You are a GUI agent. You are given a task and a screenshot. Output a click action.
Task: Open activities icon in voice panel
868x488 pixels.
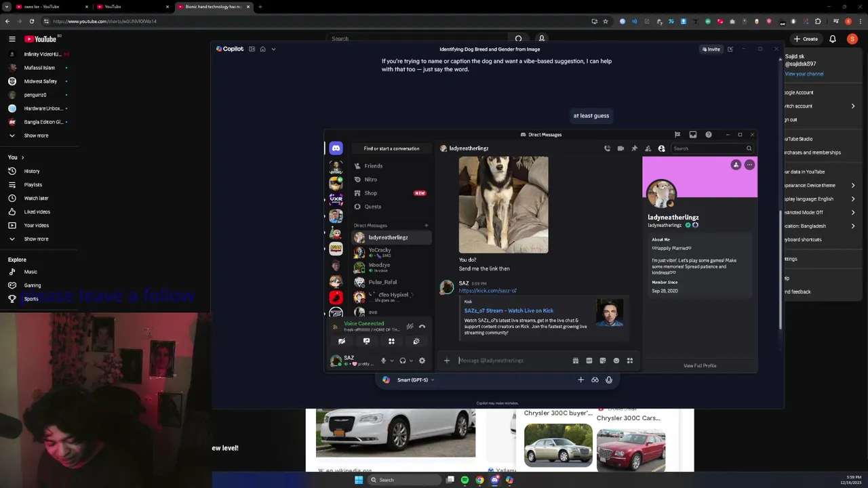(391, 341)
